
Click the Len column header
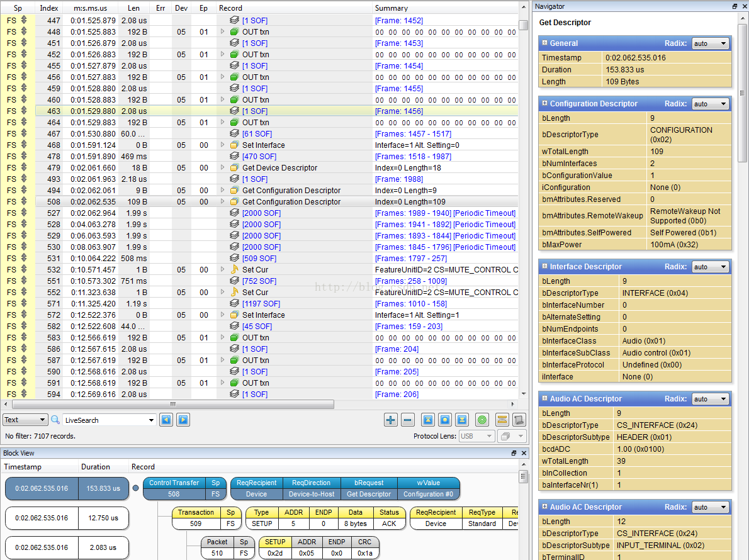point(133,8)
